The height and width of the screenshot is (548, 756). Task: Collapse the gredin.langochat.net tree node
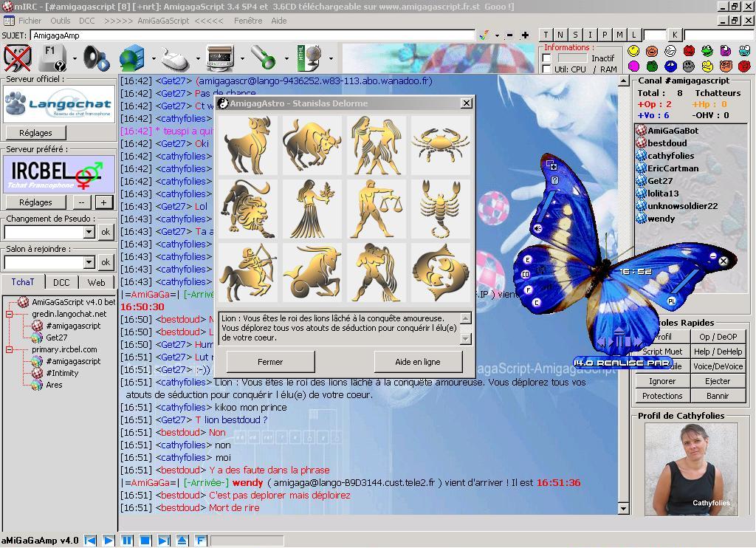point(9,314)
